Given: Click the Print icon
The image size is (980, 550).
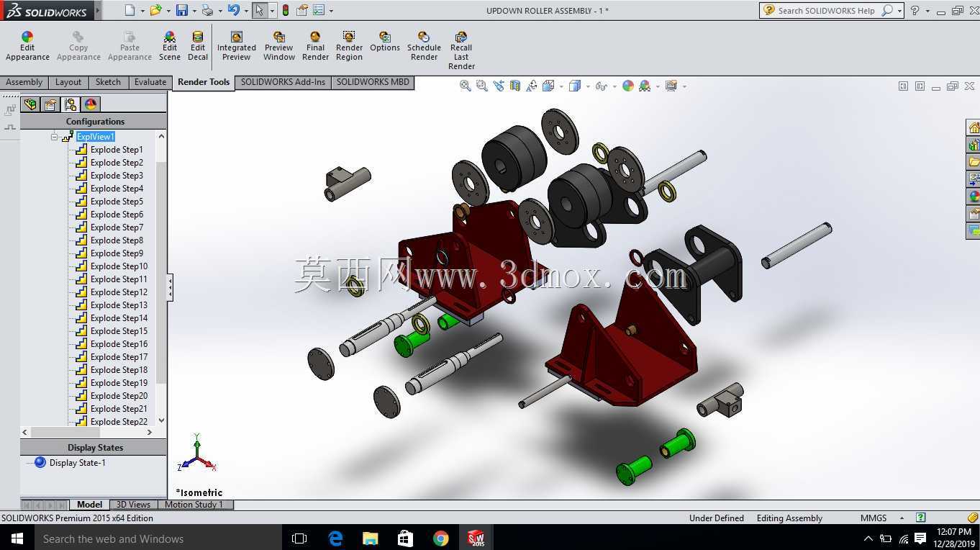Looking at the screenshot, I should click(207, 10).
